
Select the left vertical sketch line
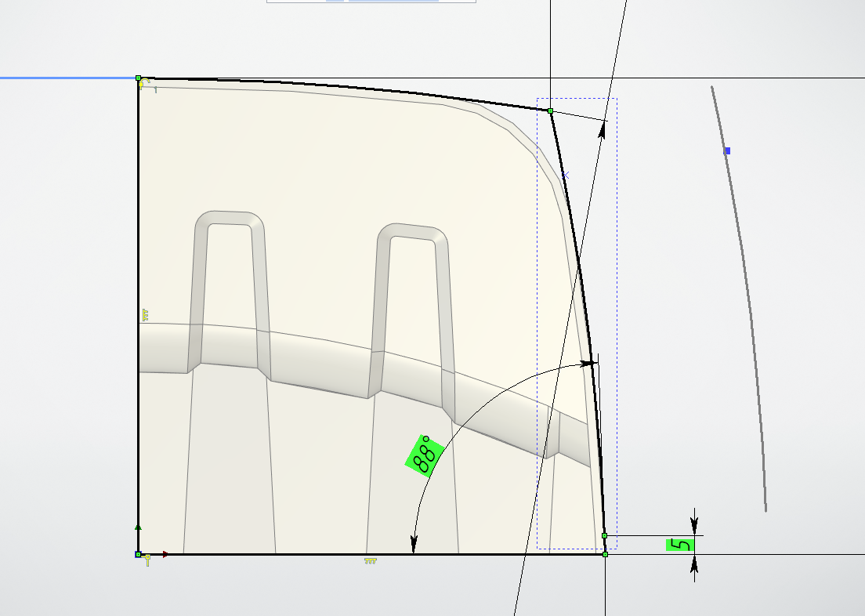click(138, 235)
